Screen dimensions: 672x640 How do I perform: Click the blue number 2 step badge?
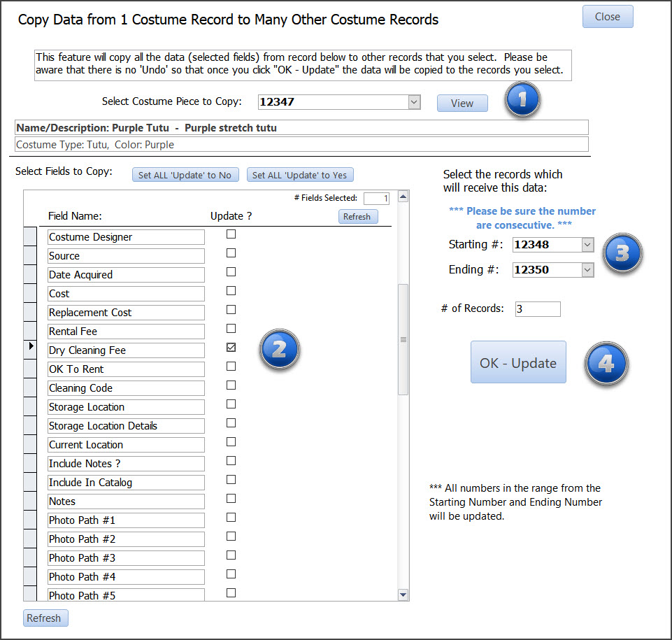[278, 349]
